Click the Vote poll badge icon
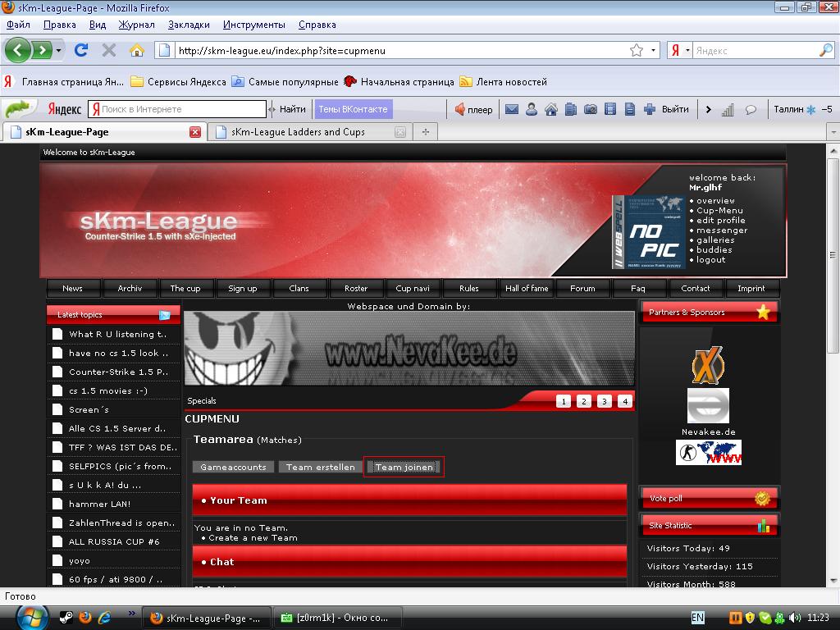Screen dimensions: 840x630 point(762,498)
